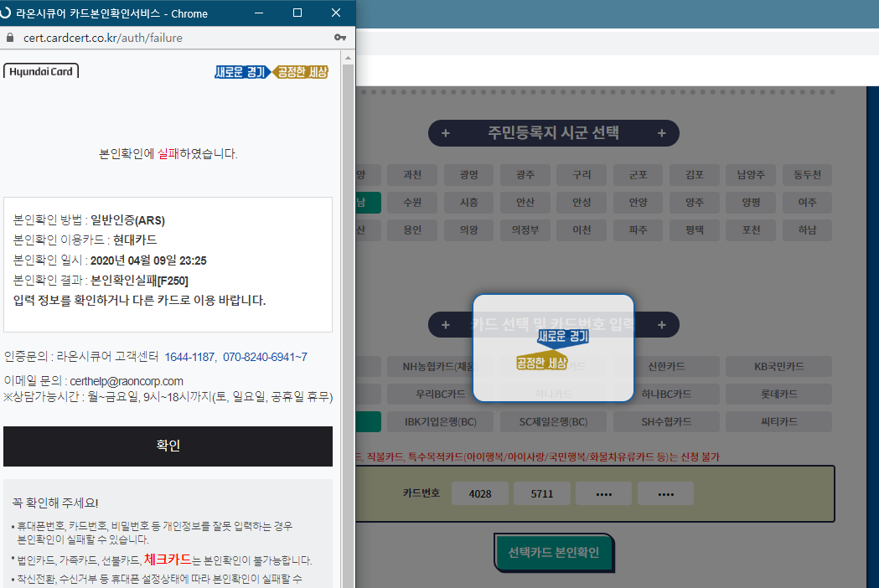Click the address bar URL cert.cardcert.co.kr
The height and width of the screenshot is (588, 879).
(102, 38)
